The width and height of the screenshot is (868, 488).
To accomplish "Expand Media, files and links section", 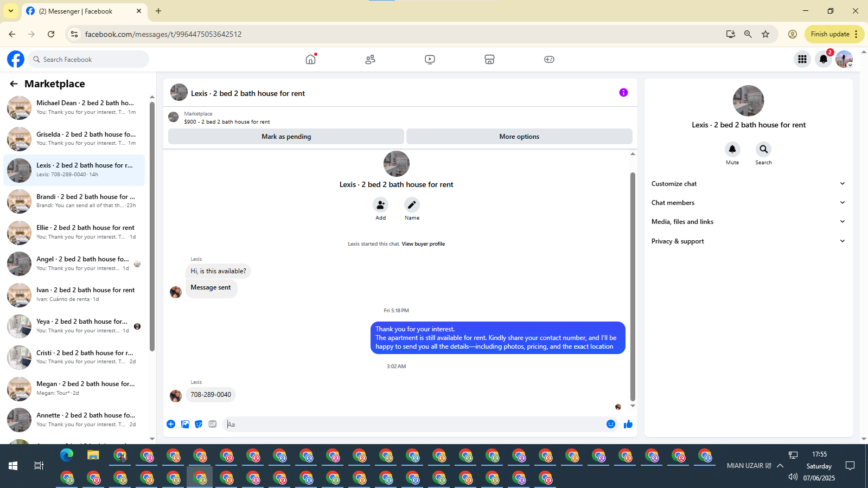I will (x=748, y=222).
